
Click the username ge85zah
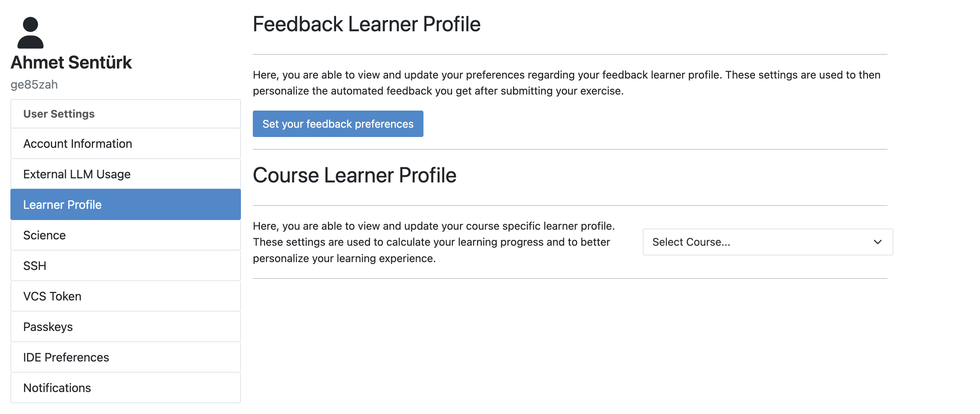pos(34,85)
